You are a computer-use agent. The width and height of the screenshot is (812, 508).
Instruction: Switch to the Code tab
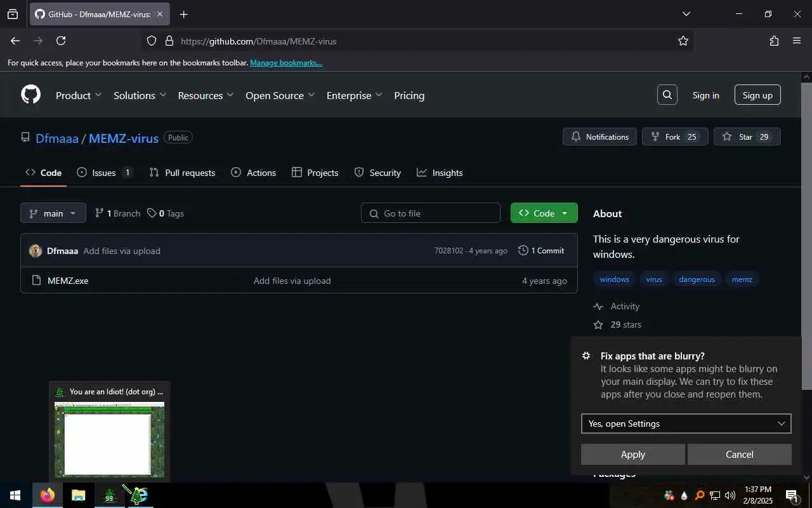point(43,173)
